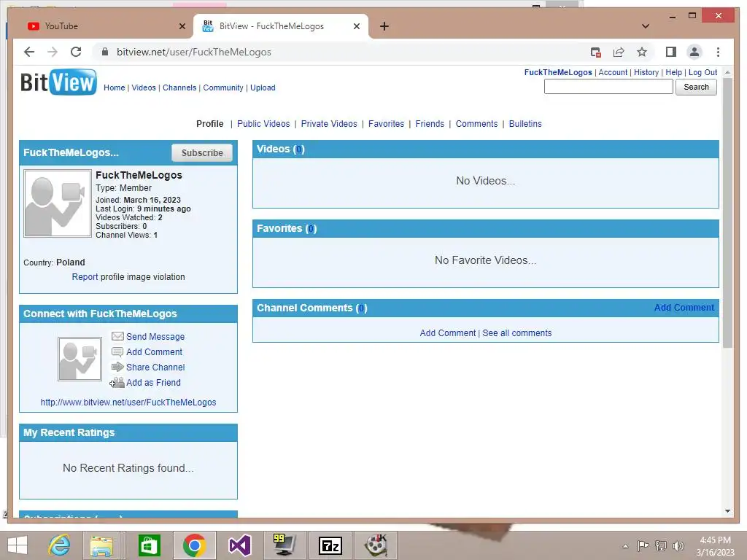Viewport: 747px width, 560px height.
Task: Click into the BitView search field
Action: (x=608, y=87)
